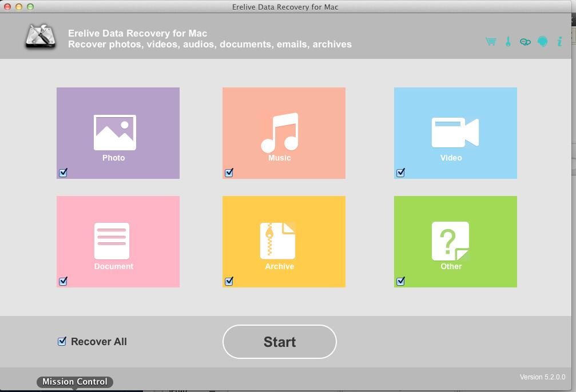Screen dimensions: 576x392
Task: Select the Video camera icon tile
Action: (x=455, y=133)
